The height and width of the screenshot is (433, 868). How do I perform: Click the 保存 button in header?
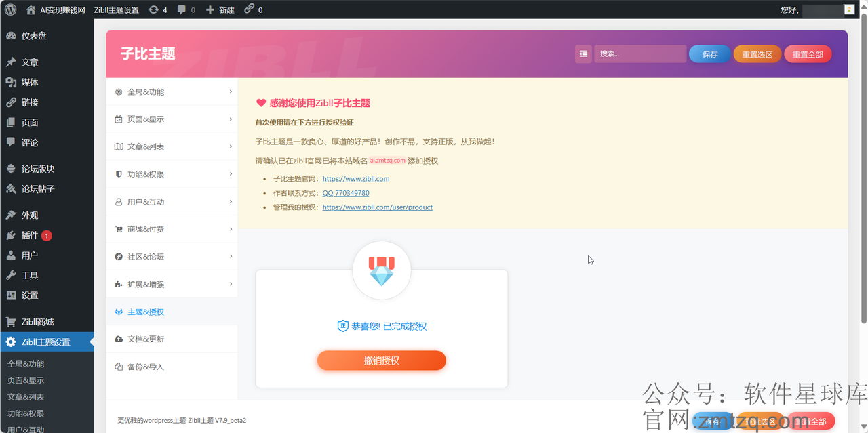pyautogui.click(x=710, y=54)
